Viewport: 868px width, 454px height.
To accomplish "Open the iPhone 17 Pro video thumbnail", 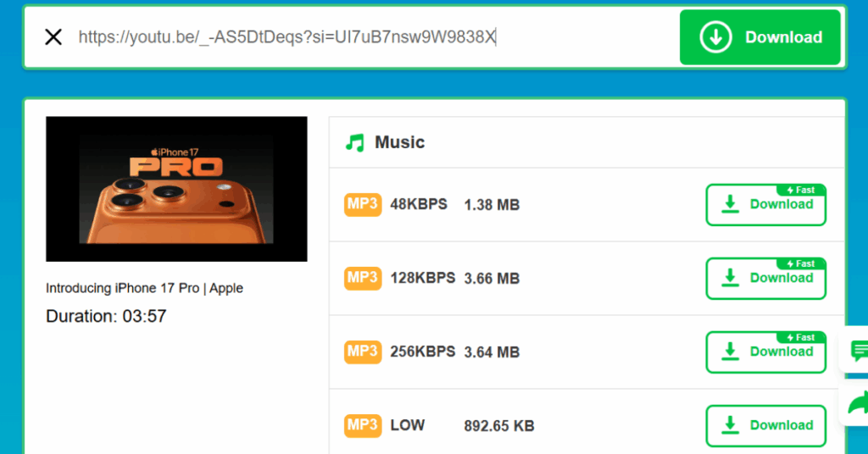I will pos(176,189).
